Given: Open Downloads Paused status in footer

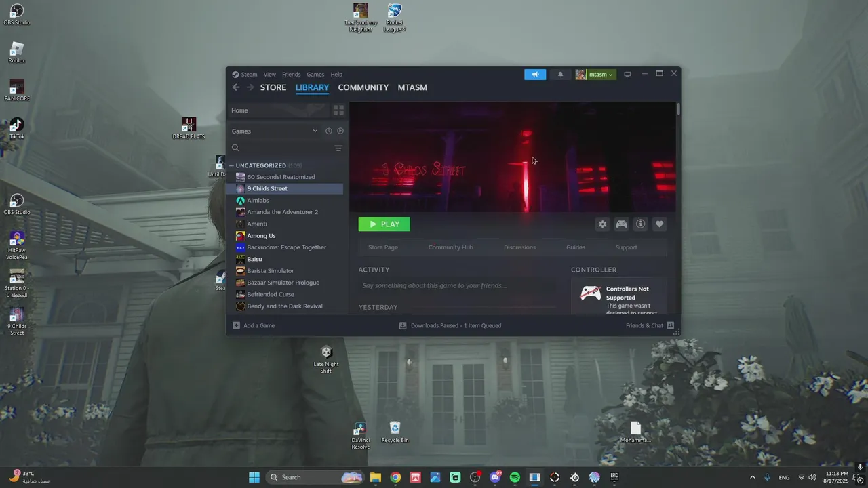Looking at the screenshot, I should click(450, 325).
